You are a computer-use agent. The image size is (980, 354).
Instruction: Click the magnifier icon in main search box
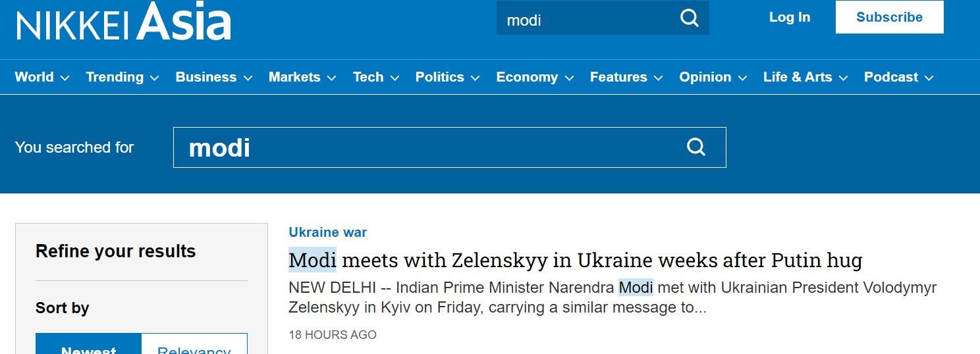(695, 147)
